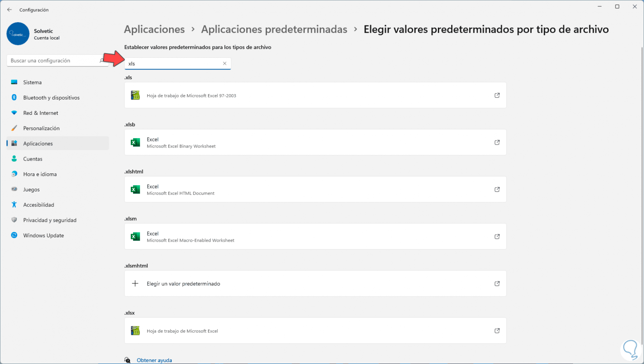Click the plus icon for .xlsmhtml
Viewport: 644px width, 364px height.
coord(135,284)
